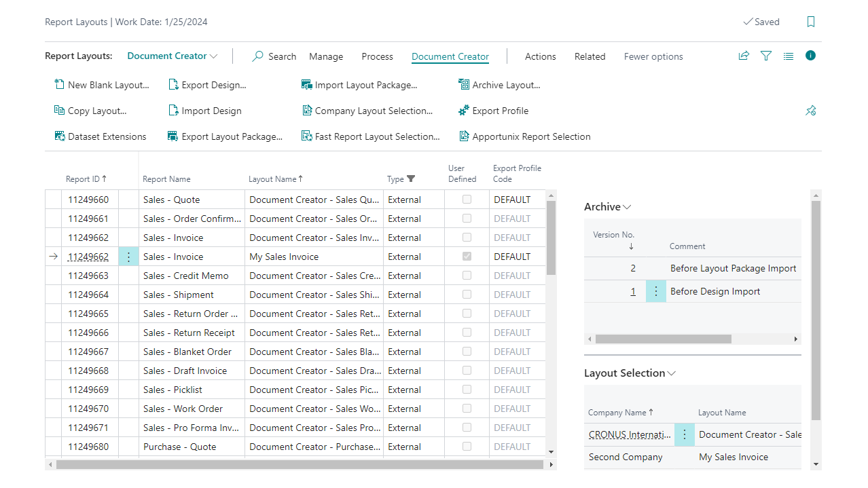Click the list view layout icon
Viewport: 868px width, 488px height.
click(788, 56)
